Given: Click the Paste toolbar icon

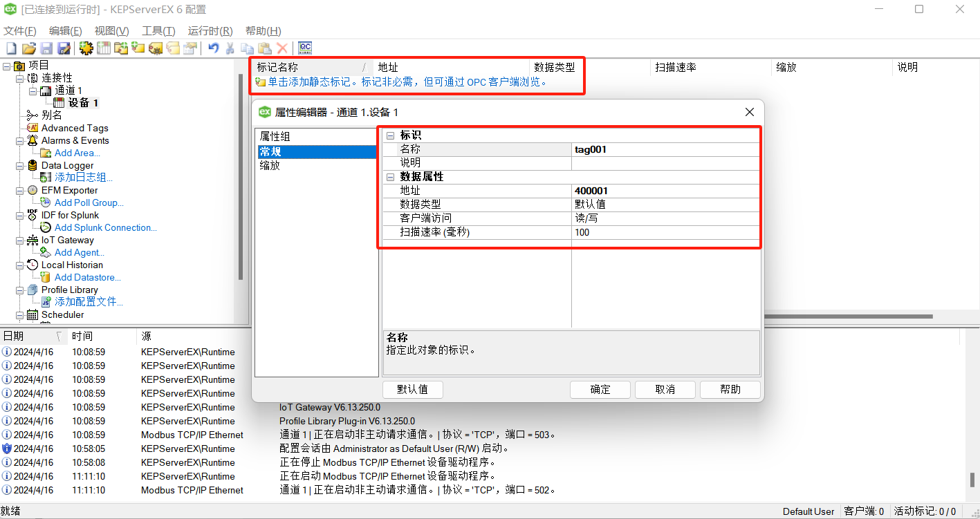Looking at the screenshot, I should pos(264,48).
